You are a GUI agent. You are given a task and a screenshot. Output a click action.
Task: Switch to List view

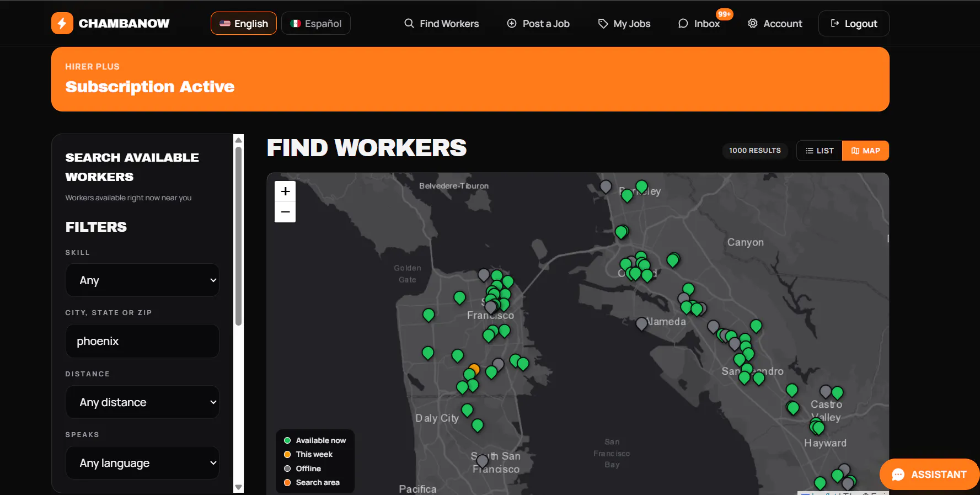(x=820, y=151)
